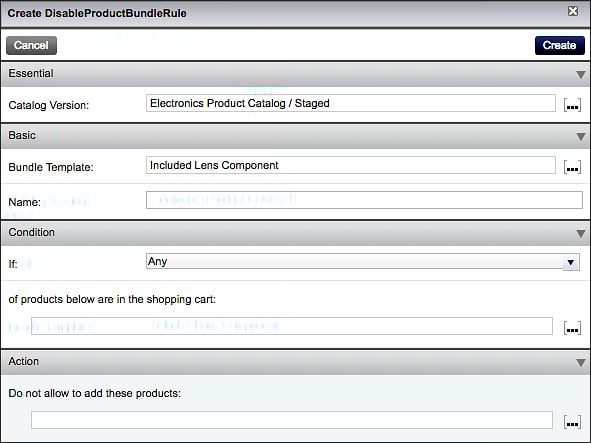Click the Catalog Version text field
This screenshot has width=591, height=443.
[x=351, y=103]
